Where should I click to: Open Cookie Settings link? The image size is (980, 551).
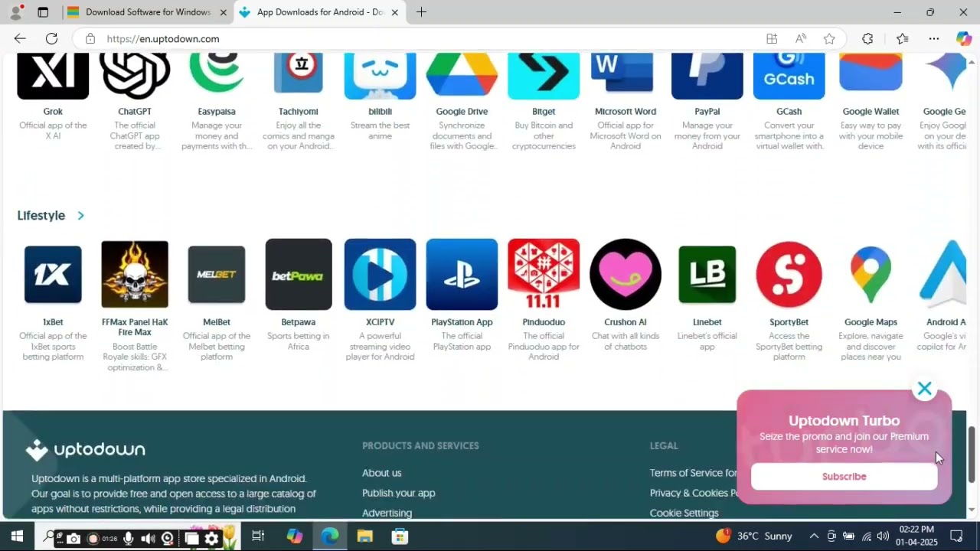[x=684, y=513]
